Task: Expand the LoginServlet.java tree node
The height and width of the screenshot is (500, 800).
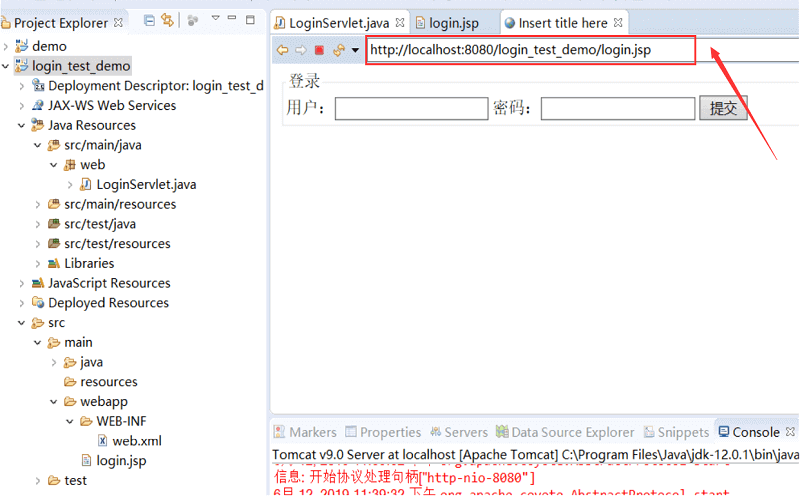Action: click(70, 185)
